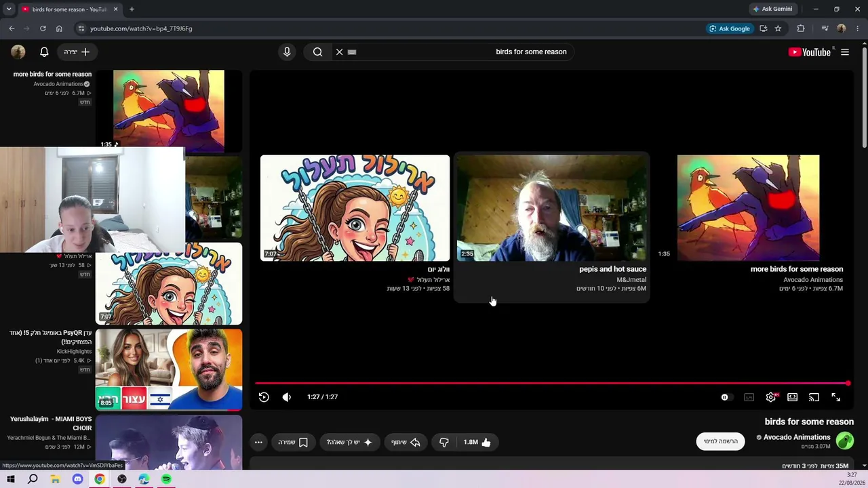
Task: Open File Explorer from the taskbar
Action: [55, 479]
